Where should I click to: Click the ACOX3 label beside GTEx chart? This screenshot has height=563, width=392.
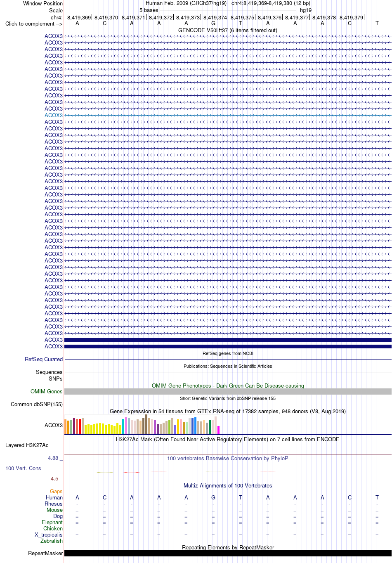(x=54, y=426)
